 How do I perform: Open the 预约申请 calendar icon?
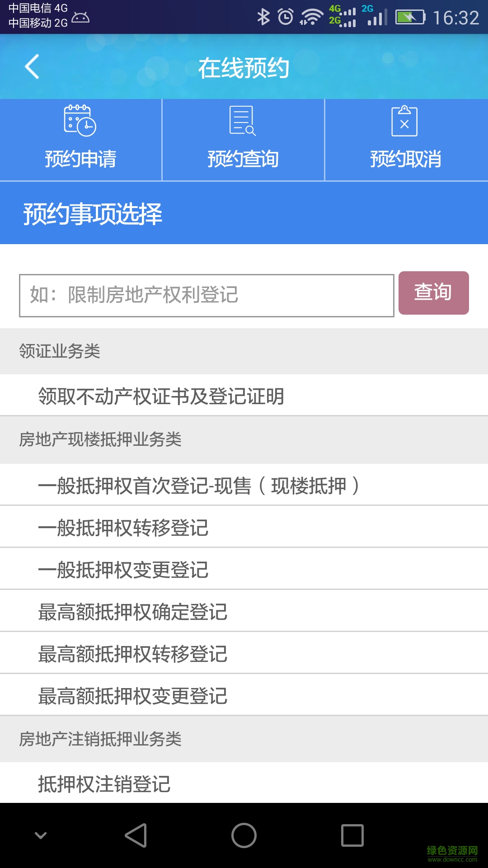80,121
